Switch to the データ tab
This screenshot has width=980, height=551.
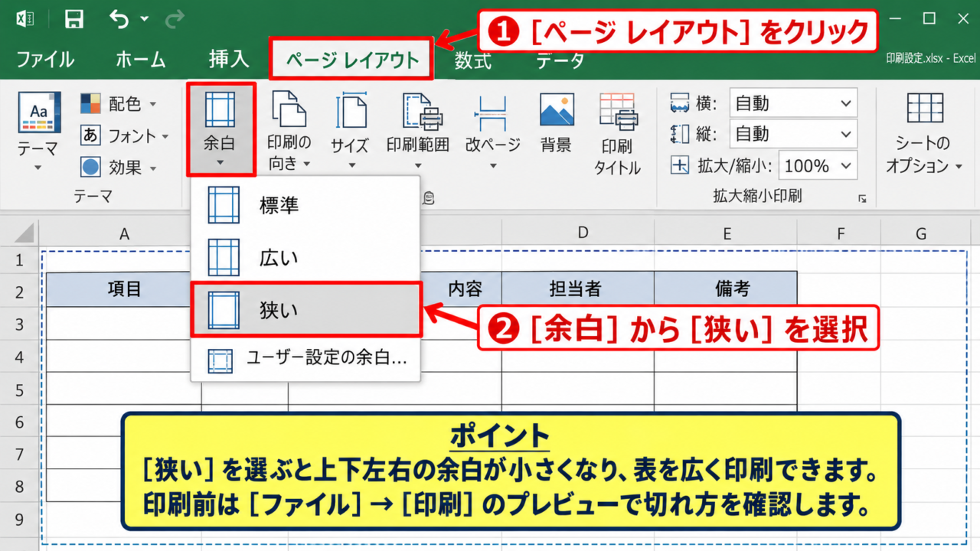560,60
